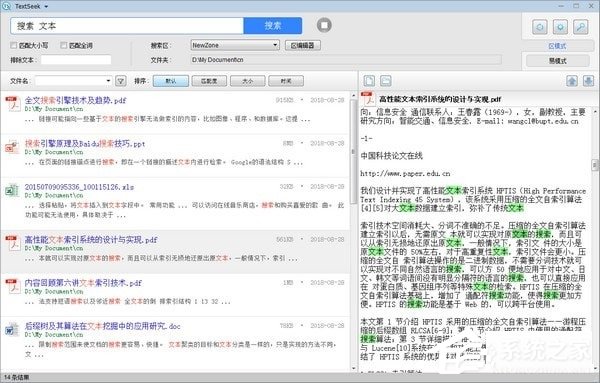Open result 20150709095336_100115126.xls
Viewport: 600px width, 383px height.
pyautogui.click(x=79, y=187)
